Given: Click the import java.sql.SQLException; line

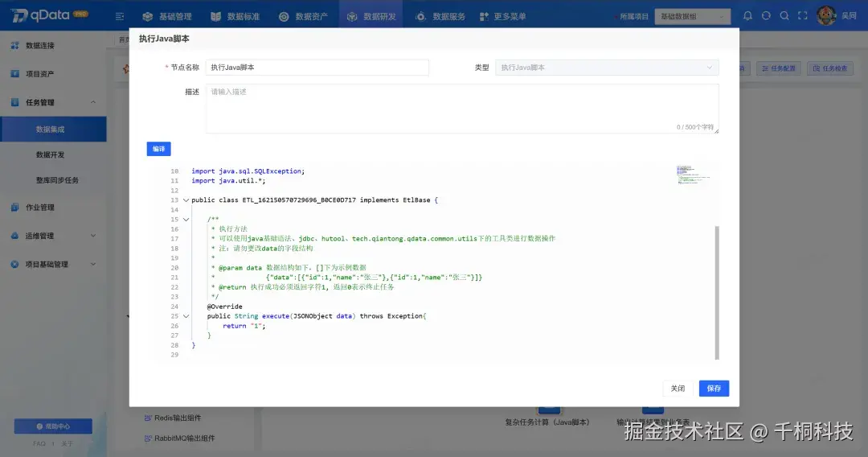Looking at the screenshot, I should (248, 171).
